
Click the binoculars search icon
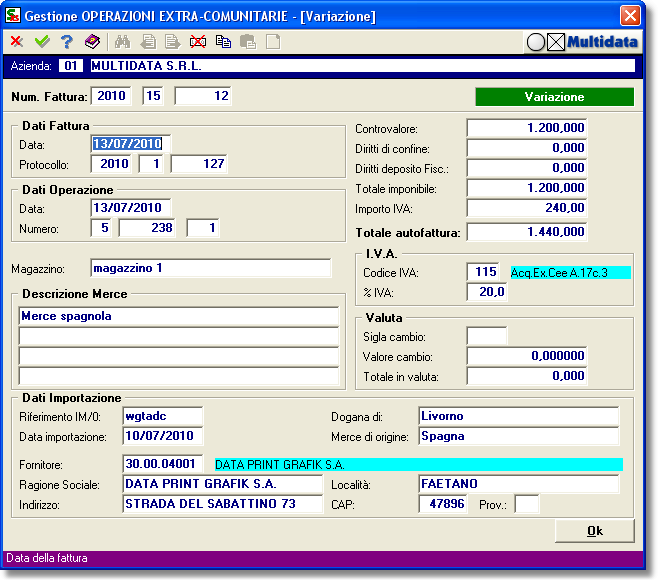pyautogui.click(x=123, y=42)
